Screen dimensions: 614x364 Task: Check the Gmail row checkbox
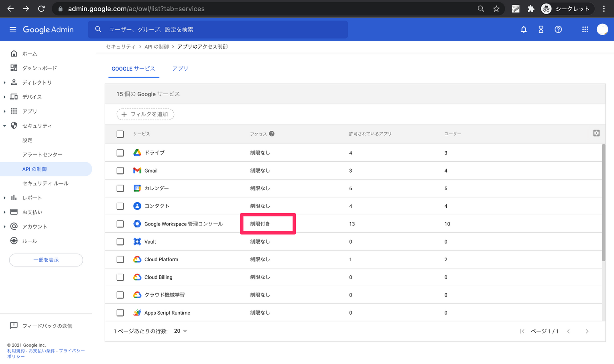120,171
